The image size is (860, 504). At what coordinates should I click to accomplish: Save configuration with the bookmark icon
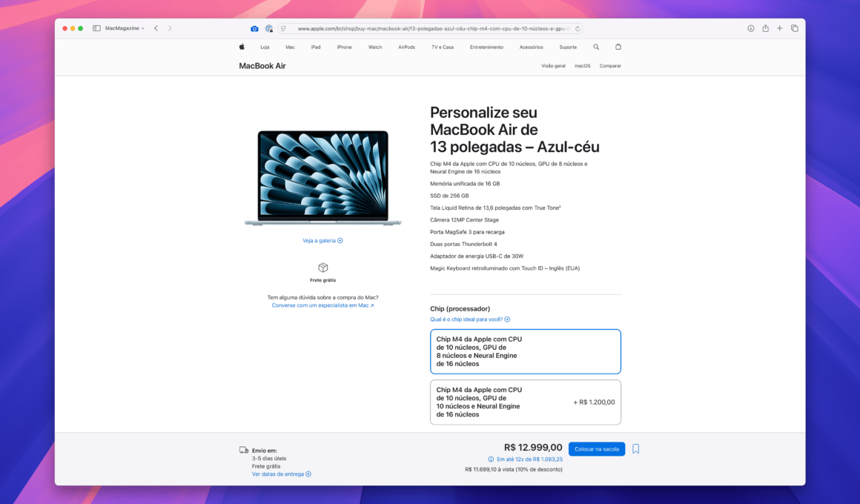click(635, 449)
